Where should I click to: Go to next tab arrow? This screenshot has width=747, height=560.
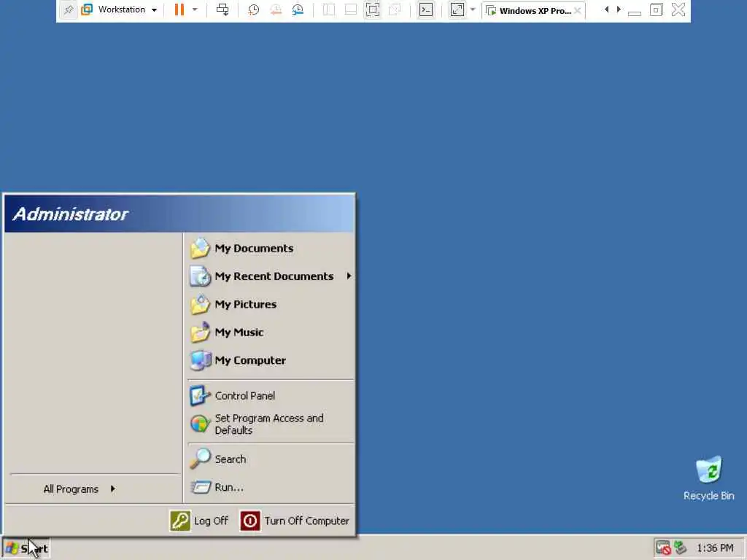(619, 9)
